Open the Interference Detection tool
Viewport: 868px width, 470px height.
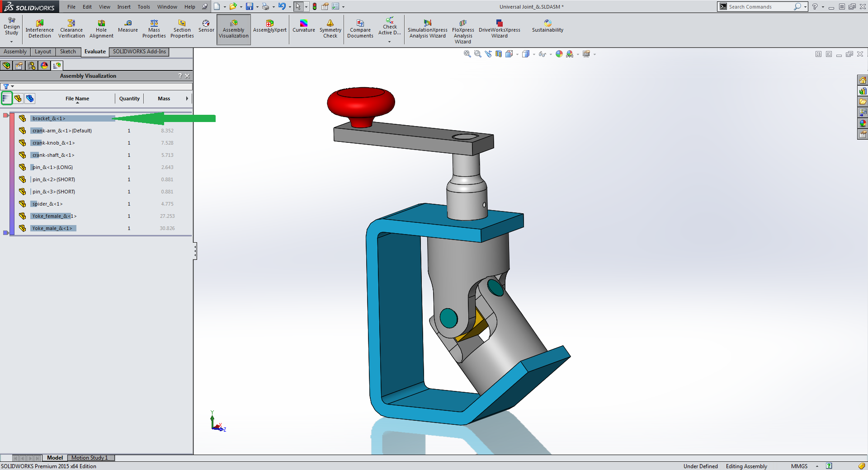tap(39, 28)
